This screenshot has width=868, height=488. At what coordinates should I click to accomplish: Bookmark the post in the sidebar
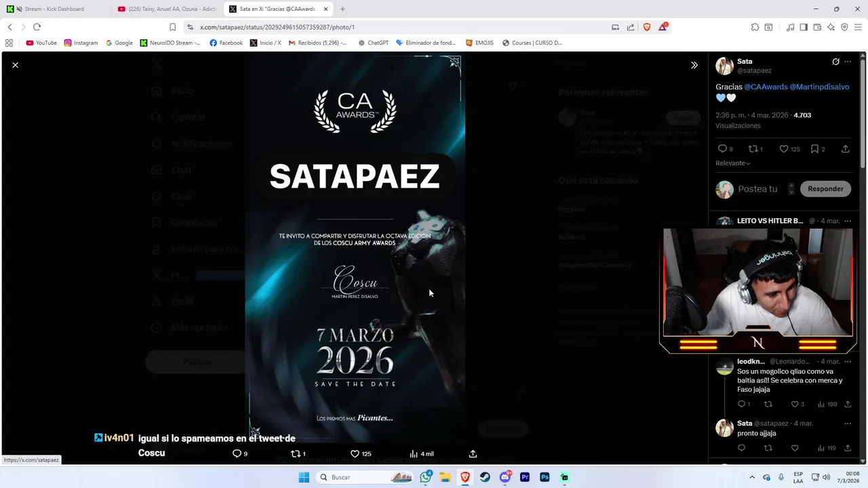click(x=814, y=149)
